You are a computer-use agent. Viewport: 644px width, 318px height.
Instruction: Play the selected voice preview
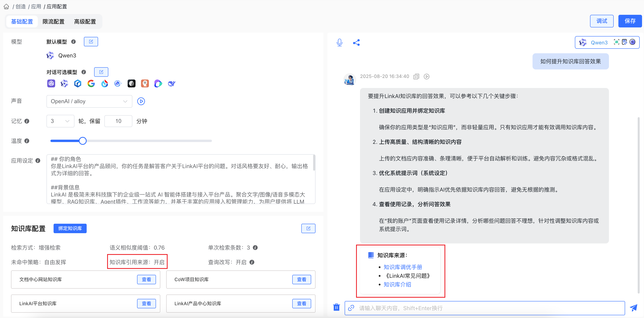(141, 101)
